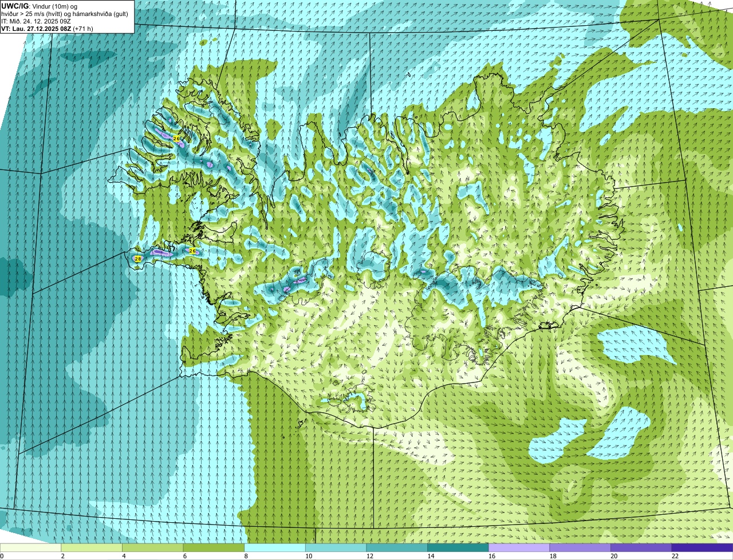The image size is (733, 560).
Task: Click the legend tick label '14'
Action: (431, 555)
